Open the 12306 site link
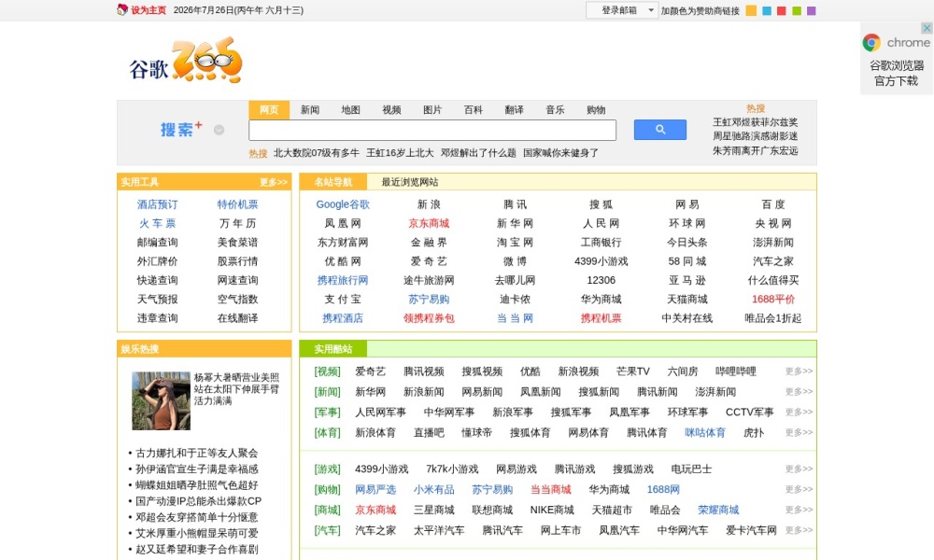 click(601, 280)
